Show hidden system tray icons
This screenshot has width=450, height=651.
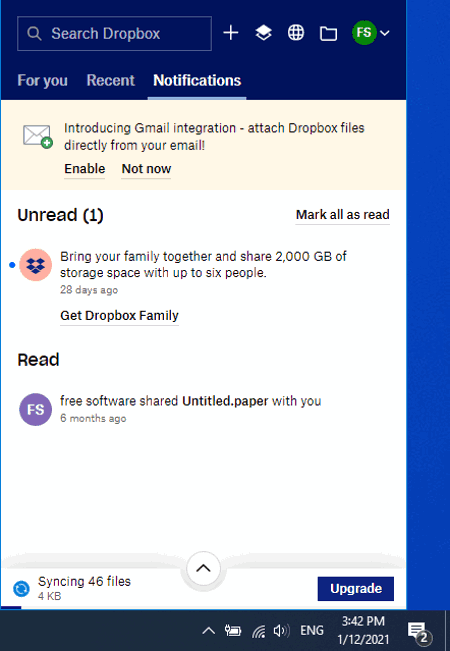click(208, 631)
